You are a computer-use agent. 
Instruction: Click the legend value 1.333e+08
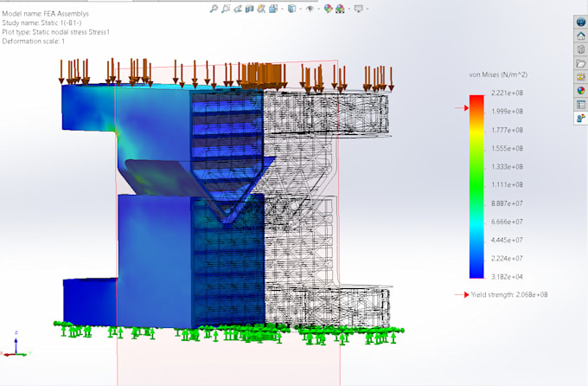[507, 167]
